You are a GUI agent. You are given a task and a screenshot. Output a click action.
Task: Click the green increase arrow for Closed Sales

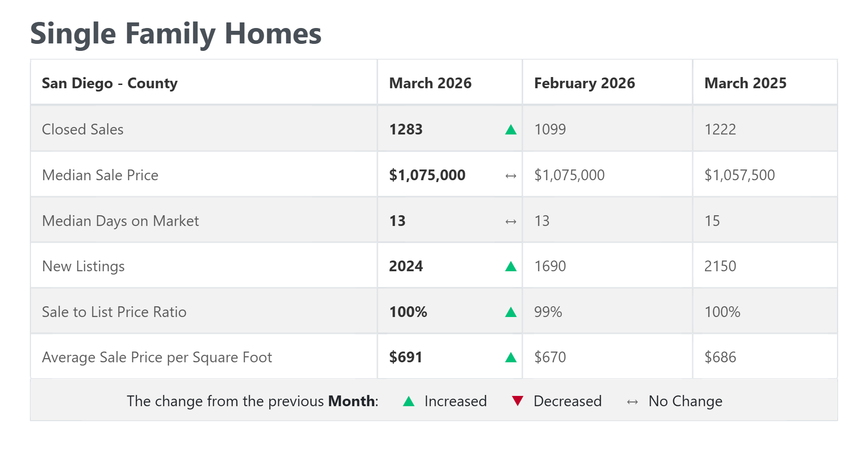tap(511, 130)
